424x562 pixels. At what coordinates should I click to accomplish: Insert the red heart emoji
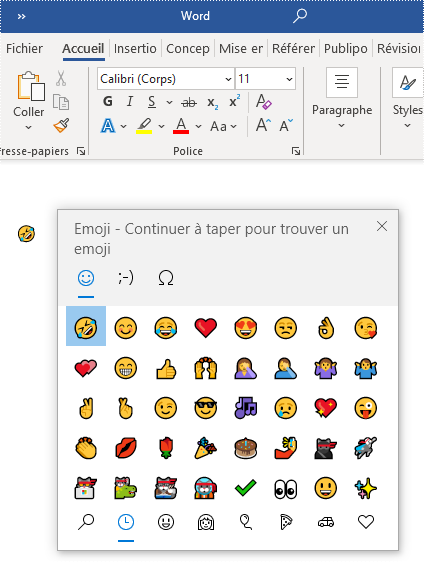pyautogui.click(x=206, y=328)
